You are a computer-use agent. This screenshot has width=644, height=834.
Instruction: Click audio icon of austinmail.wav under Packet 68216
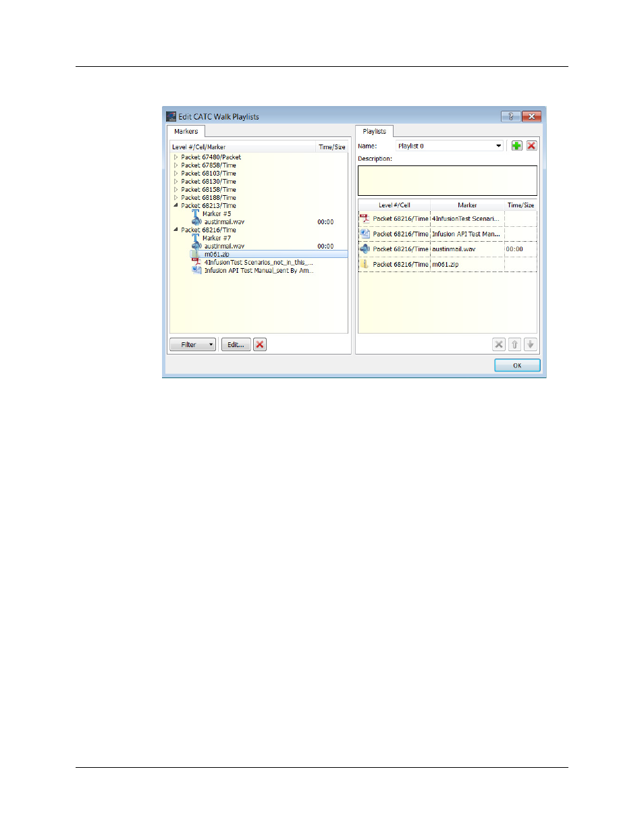[x=196, y=246]
